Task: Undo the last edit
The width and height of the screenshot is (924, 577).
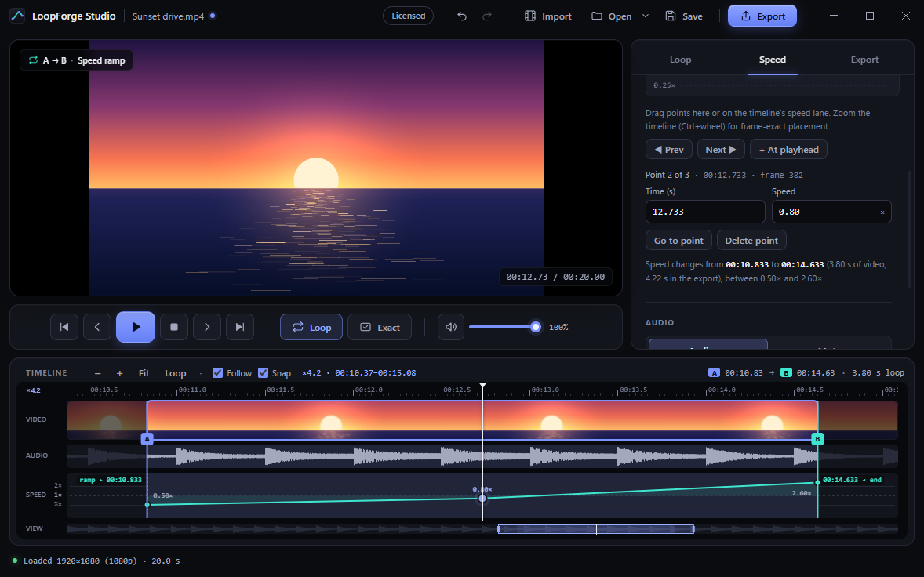Action: point(462,16)
